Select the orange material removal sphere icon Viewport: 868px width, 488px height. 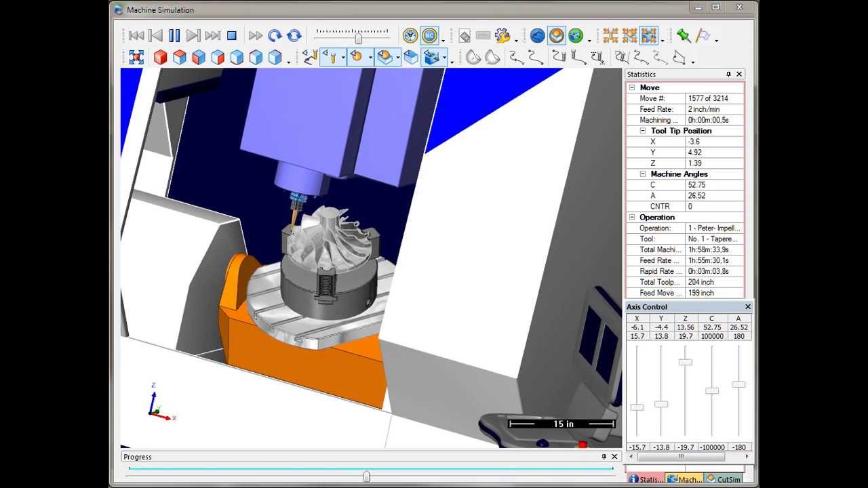coord(557,36)
